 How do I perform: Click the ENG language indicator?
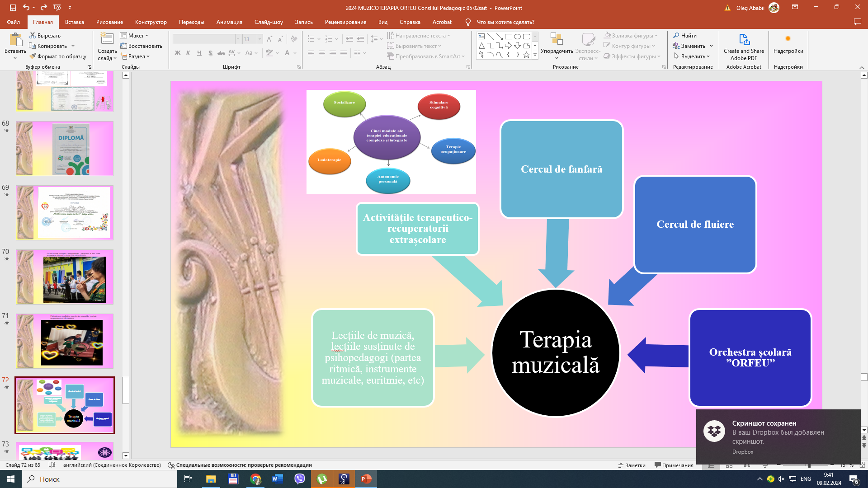pyautogui.click(x=806, y=479)
